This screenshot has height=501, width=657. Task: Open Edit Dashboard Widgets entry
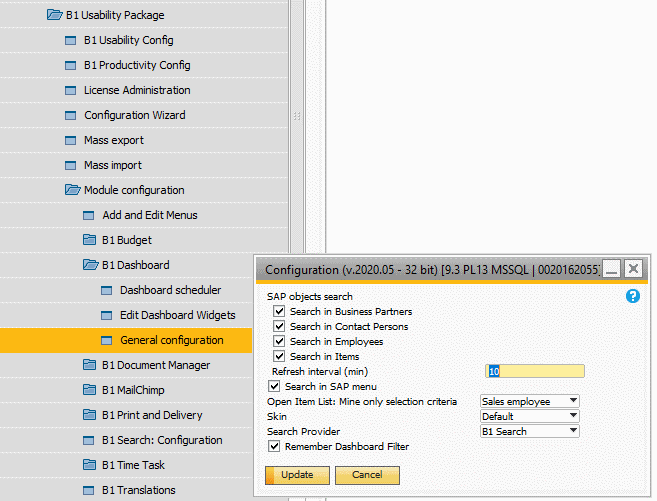[x=178, y=315]
